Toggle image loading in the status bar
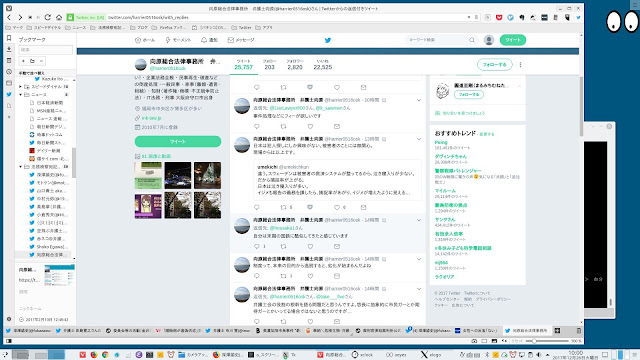The width and height of the screenshot is (640, 360). tap(494, 341)
